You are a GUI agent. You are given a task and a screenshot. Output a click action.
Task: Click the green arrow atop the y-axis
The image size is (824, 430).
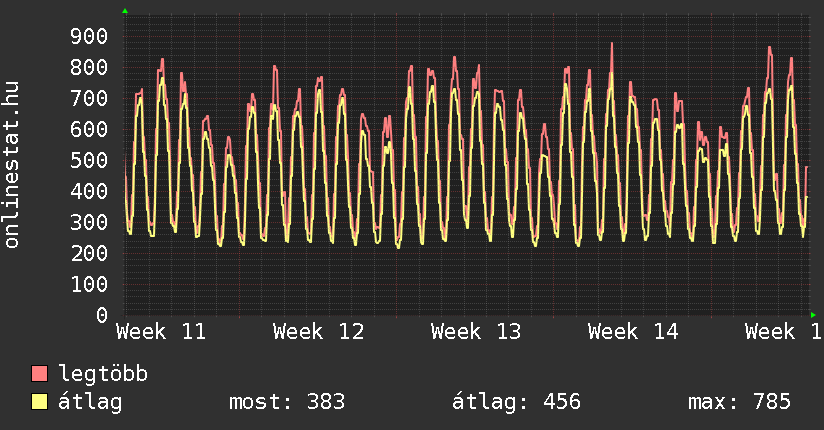click(124, 11)
